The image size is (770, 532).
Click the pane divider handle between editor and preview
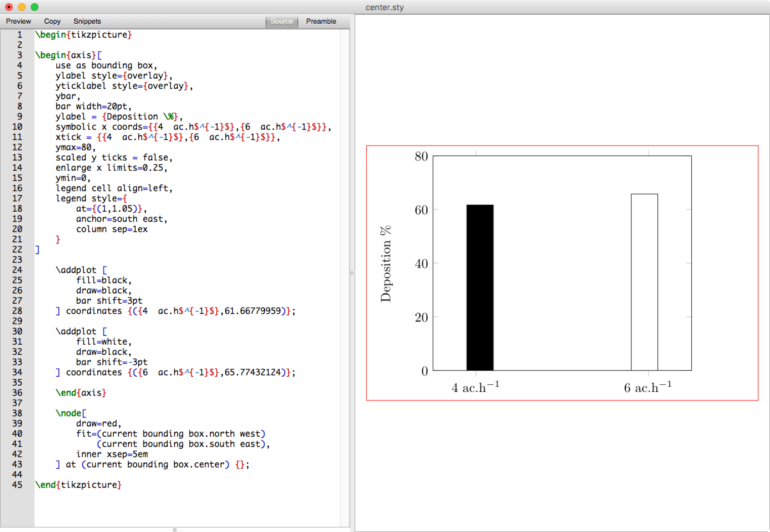click(x=352, y=273)
